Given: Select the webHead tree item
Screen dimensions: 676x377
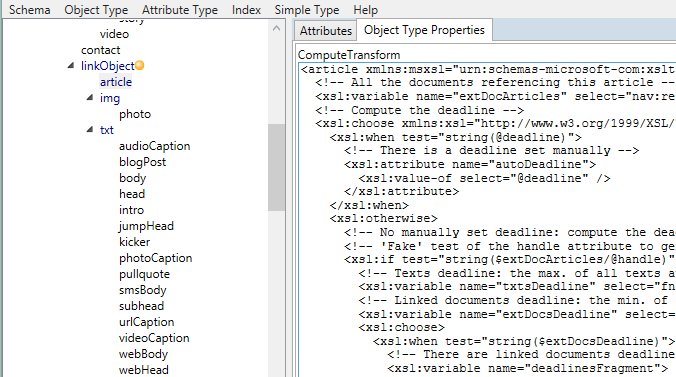Looking at the screenshot, I should [x=144, y=370].
